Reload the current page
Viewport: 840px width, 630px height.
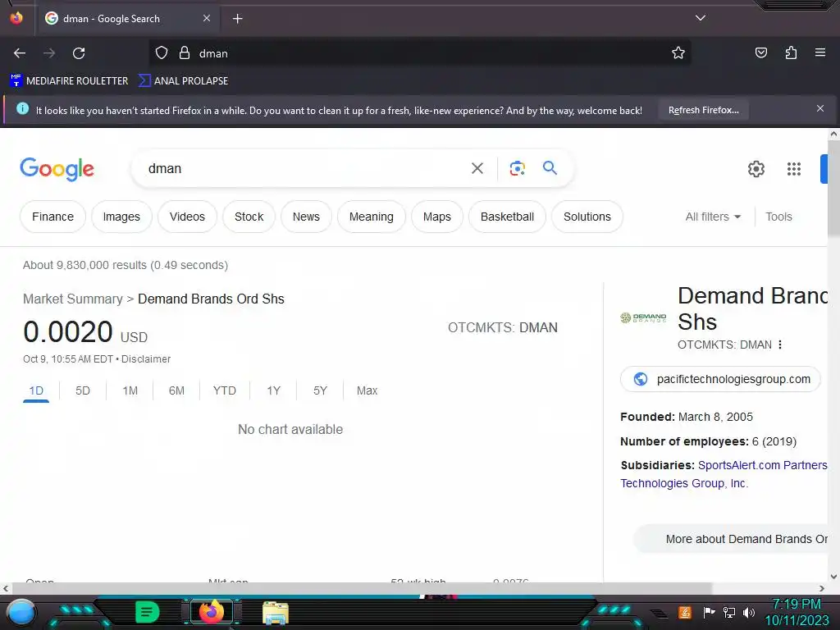[79, 53]
